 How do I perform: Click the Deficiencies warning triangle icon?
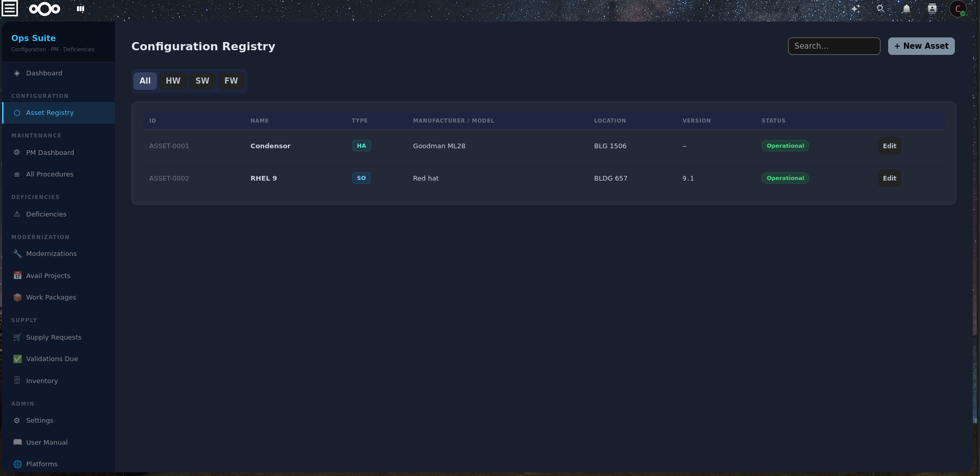tap(17, 214)
